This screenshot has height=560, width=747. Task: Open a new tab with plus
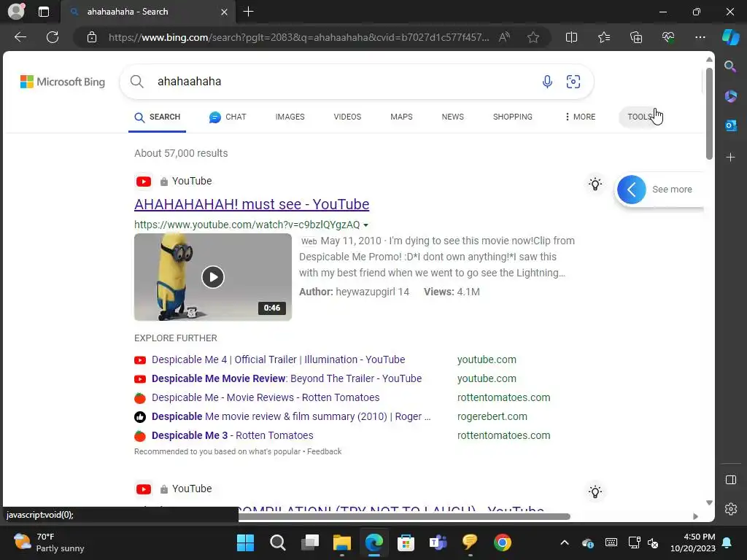coord(248,12)
